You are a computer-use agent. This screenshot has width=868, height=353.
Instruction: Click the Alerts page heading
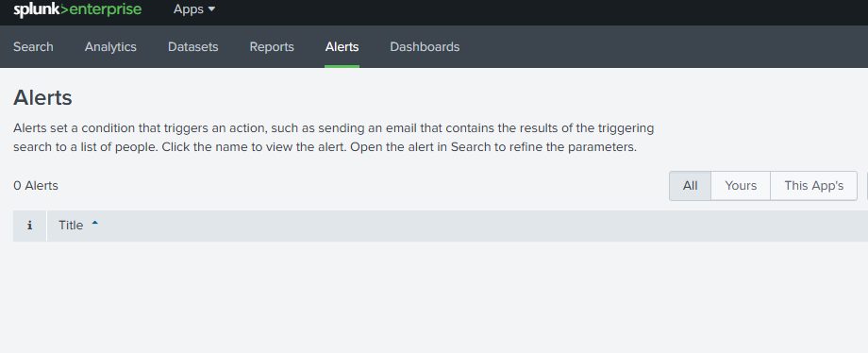(x=42, y=98)
